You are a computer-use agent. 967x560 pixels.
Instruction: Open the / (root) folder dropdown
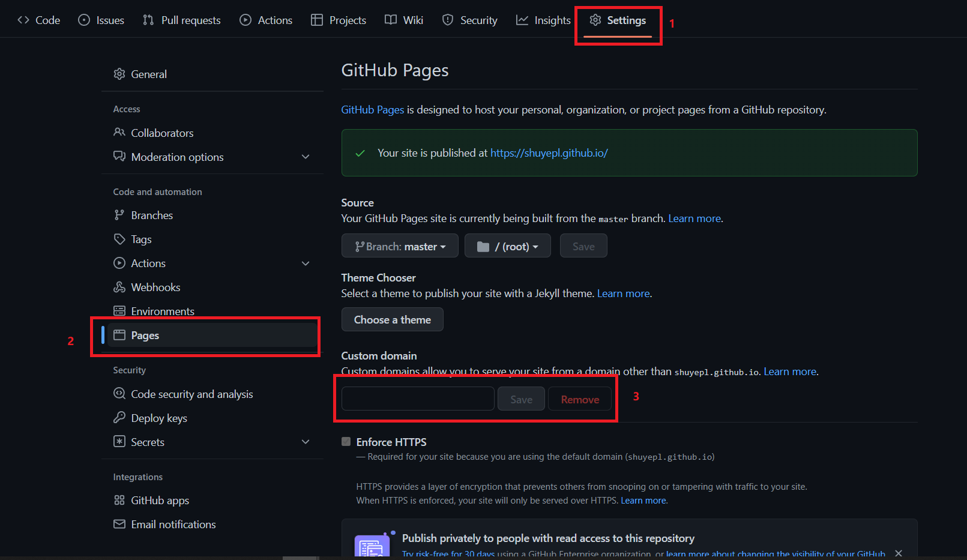(507, 246)
